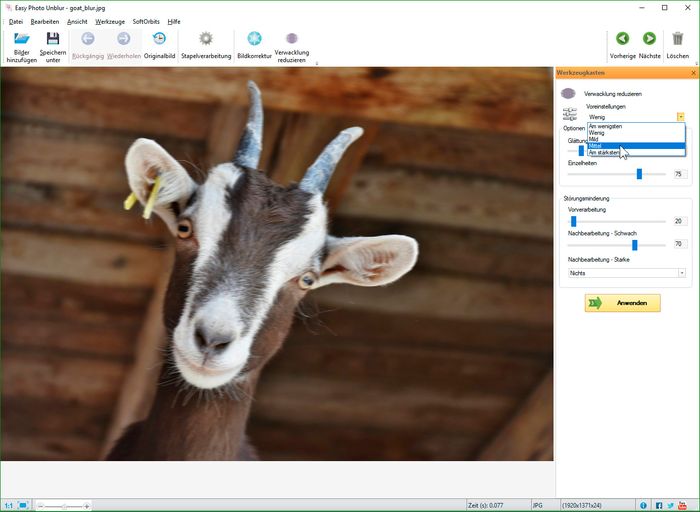Open the Datei menu
Viewport: 700px width, 512px height.
click(15, 21)
